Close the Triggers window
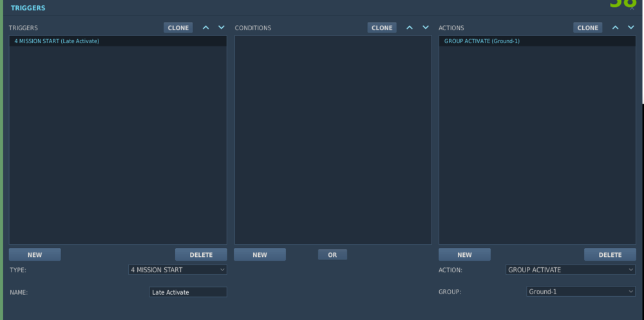Image resolution: width=644 pixels, height=320 pixels. (x=632, y=8)
